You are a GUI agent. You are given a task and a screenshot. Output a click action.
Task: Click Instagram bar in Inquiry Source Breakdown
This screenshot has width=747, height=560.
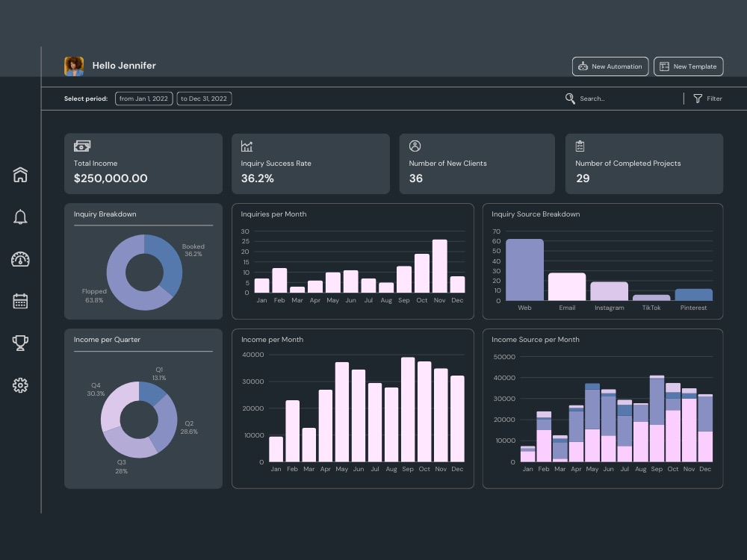(x=610, y=291)
